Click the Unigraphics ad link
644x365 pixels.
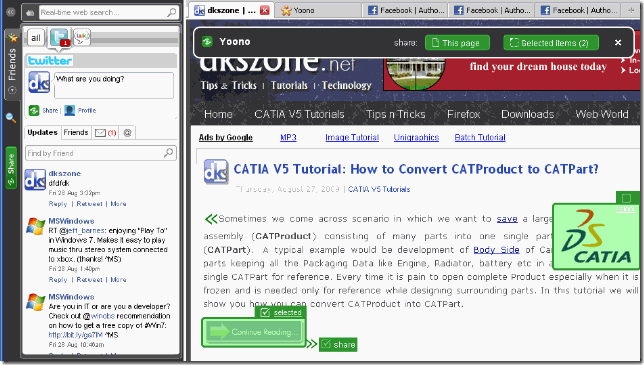click(x=416, y=138)
